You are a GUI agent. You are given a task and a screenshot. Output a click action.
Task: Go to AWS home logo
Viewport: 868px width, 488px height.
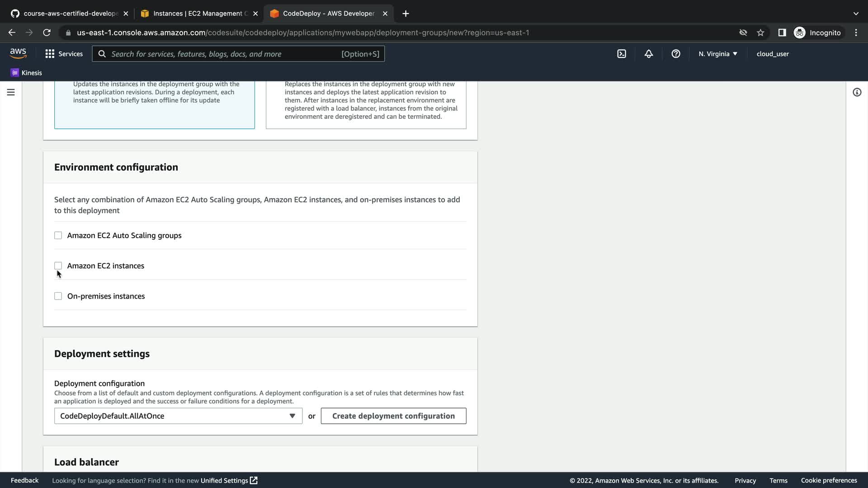(18, 53)
